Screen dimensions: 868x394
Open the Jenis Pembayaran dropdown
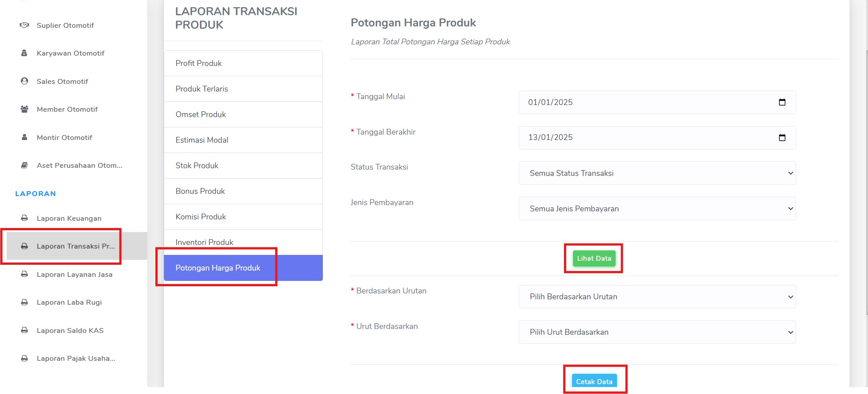click(x=657, y=209)
